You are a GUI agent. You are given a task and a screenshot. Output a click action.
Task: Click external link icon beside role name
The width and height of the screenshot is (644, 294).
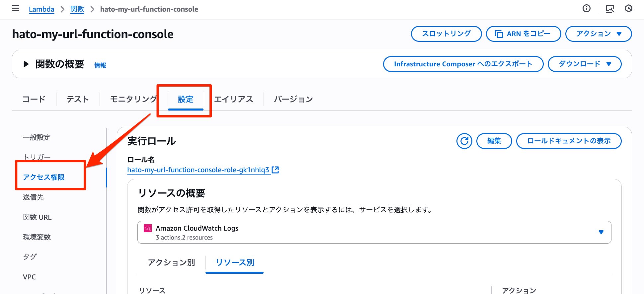point(275,170)
